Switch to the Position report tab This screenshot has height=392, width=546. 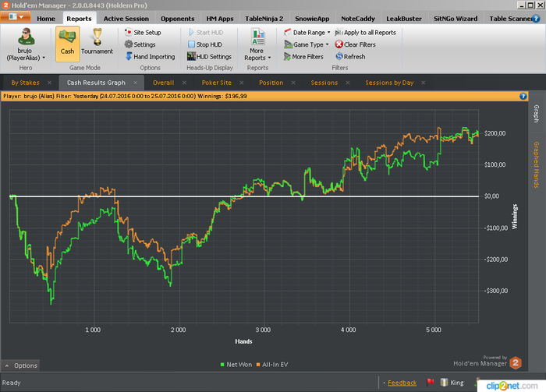pos(271,83)
